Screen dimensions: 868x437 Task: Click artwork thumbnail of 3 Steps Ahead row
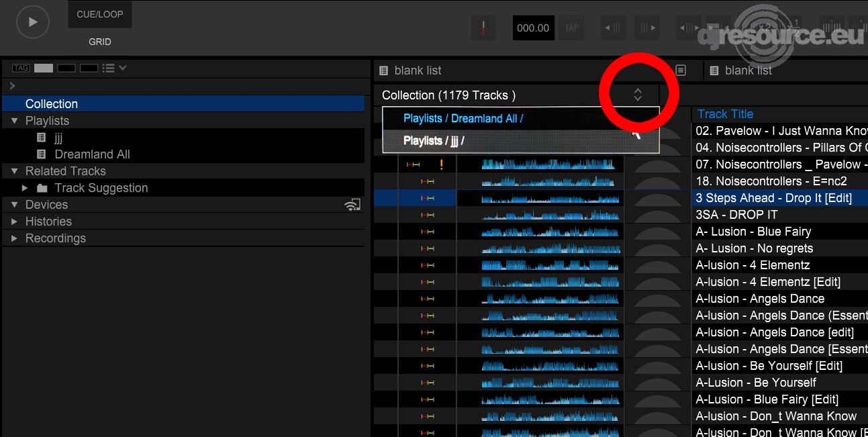coord(657,198)
